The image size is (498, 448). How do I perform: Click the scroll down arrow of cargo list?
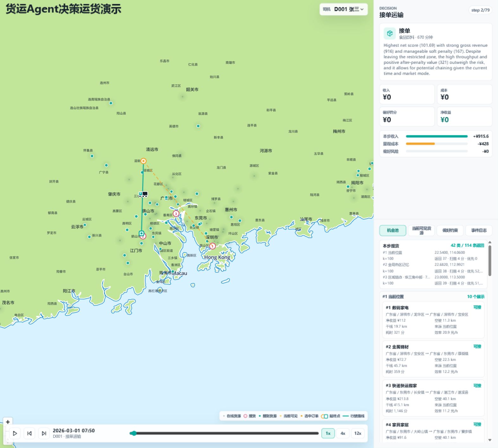(490, 440)
